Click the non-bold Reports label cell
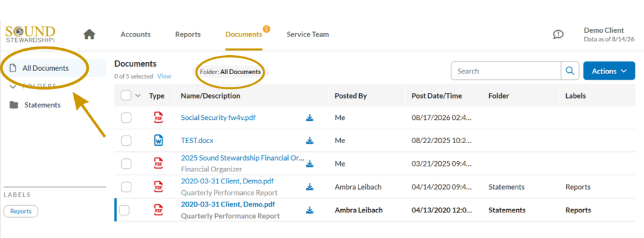Image resolution: width=644 pixels, height=238 pixels. click(578, 187)
